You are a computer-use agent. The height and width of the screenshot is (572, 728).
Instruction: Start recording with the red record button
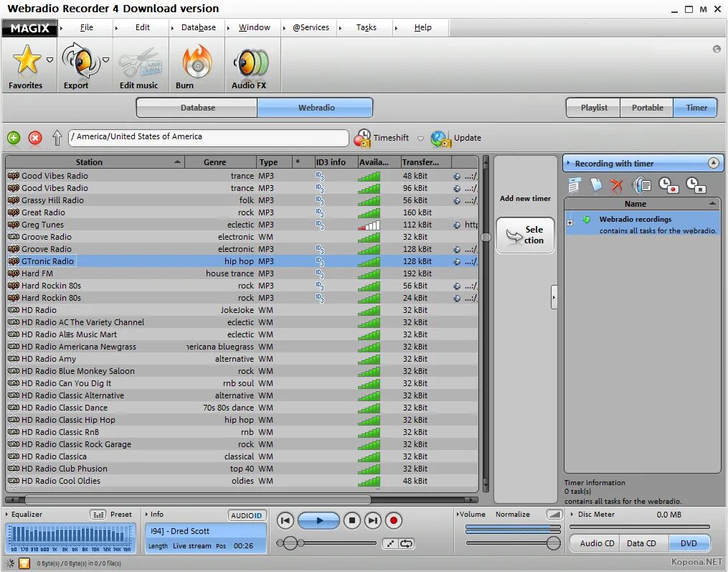394,520
